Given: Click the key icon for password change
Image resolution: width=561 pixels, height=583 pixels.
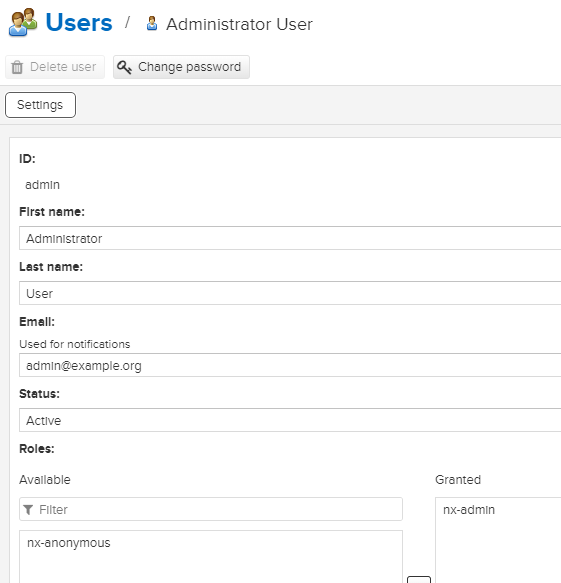Looking at the screenshot, I should pyautogui.click(x=124, y=67).
